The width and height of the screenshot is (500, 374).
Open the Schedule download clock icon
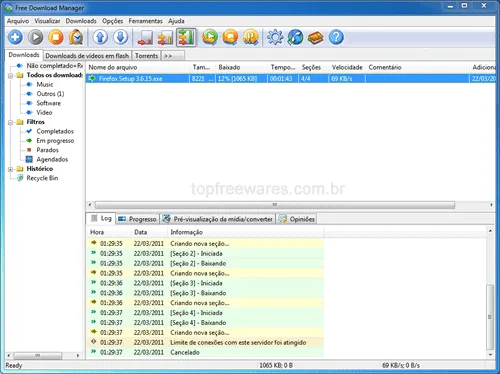(76, 37)
